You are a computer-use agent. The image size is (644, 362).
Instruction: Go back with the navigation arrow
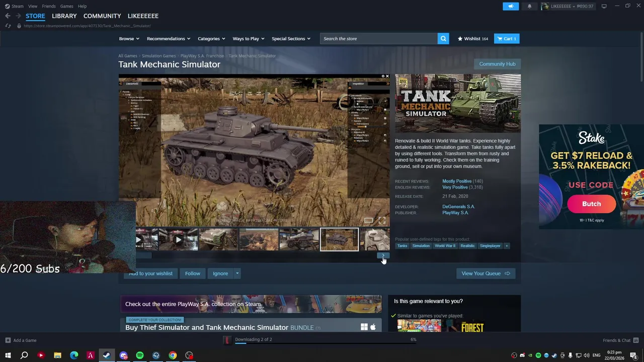(x=8, y=16)
